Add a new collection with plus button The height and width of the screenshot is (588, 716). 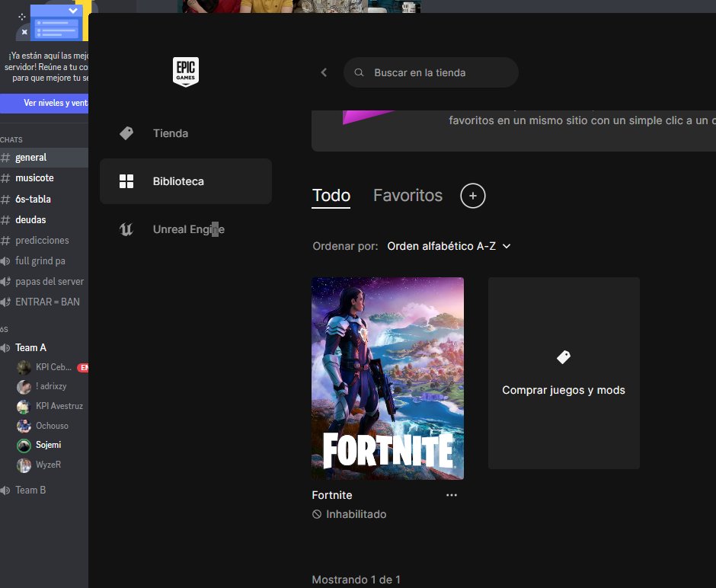pyautogui.click(x=472, y=196)
